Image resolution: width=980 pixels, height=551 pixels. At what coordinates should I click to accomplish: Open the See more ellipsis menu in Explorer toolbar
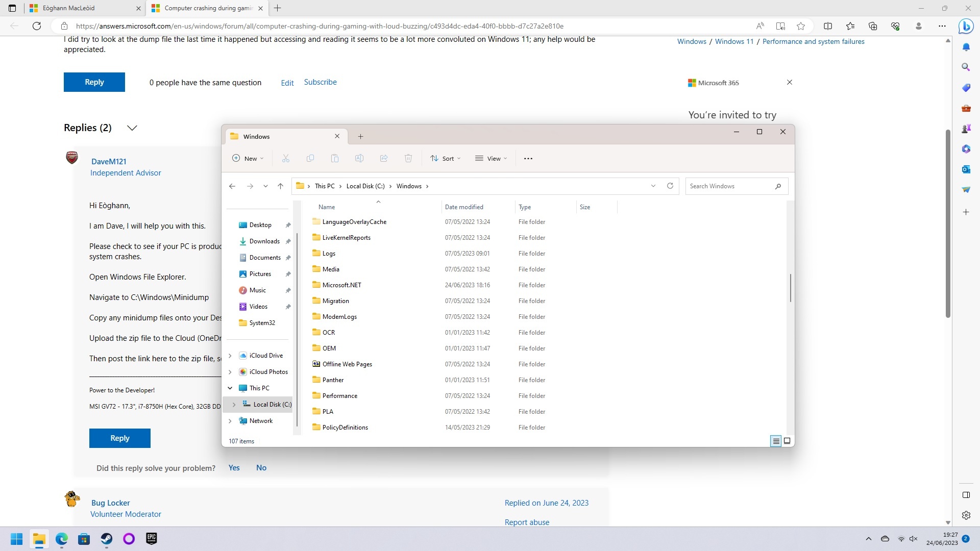[528, 159]
